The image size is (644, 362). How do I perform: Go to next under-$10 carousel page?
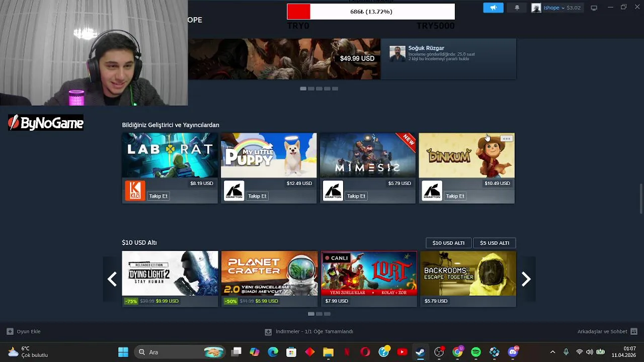click(526, 279)
